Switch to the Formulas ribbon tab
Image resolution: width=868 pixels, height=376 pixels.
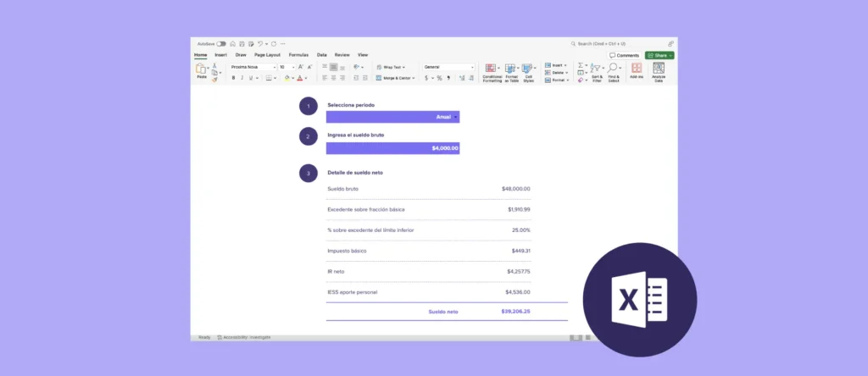point(298,54)
